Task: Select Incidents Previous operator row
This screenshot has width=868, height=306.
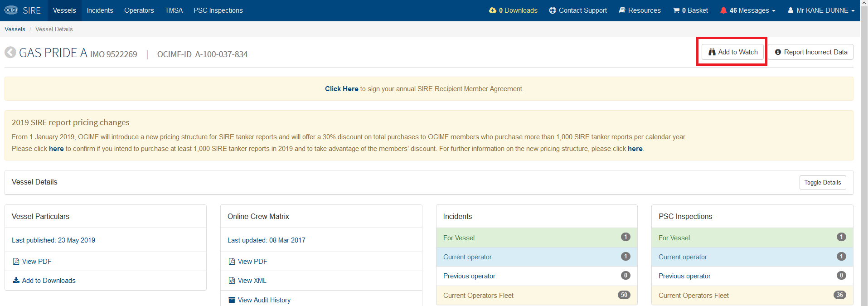Action: (537, 276)
